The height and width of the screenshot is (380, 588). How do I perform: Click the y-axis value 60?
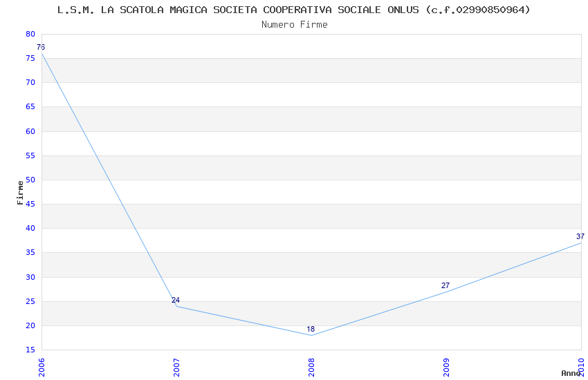click(30, 131)
